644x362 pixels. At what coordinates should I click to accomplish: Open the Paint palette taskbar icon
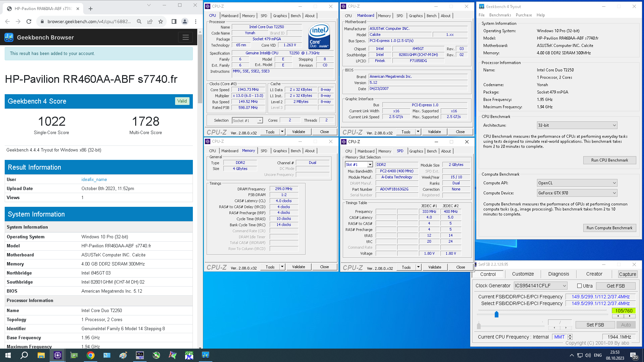tap(123, 355)
